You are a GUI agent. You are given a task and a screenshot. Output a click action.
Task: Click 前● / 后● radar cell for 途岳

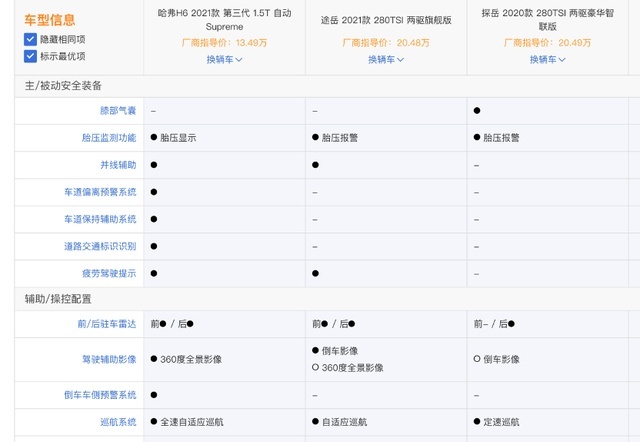[x=333, y=324]
